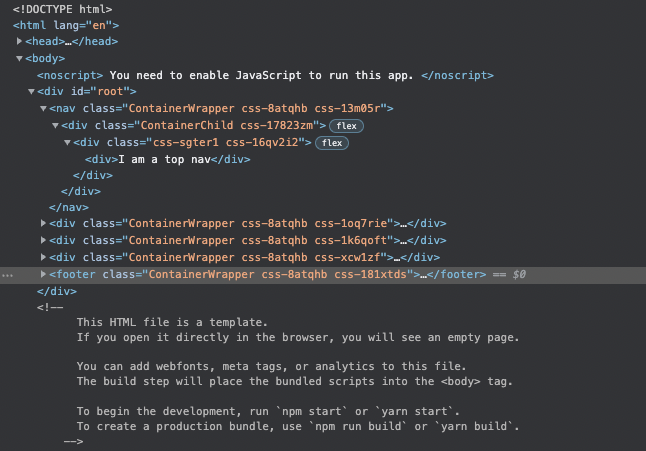Collapse the div id root node

pyautogui.click(x=31, y=91)
